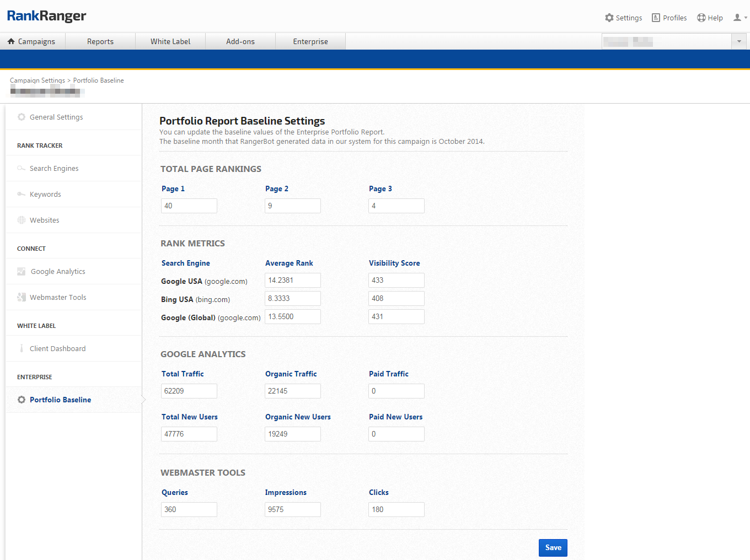Open the Client Dashboard sidebar link
Image resolution: width=750 pixels, height=560 pixels.
[57, 348]
